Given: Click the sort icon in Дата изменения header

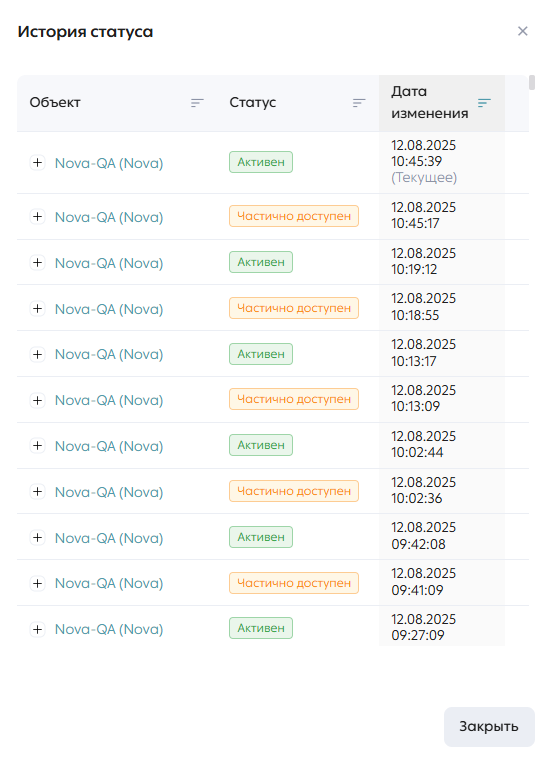Looking at the screenshot, I should (x=484, y=103).
